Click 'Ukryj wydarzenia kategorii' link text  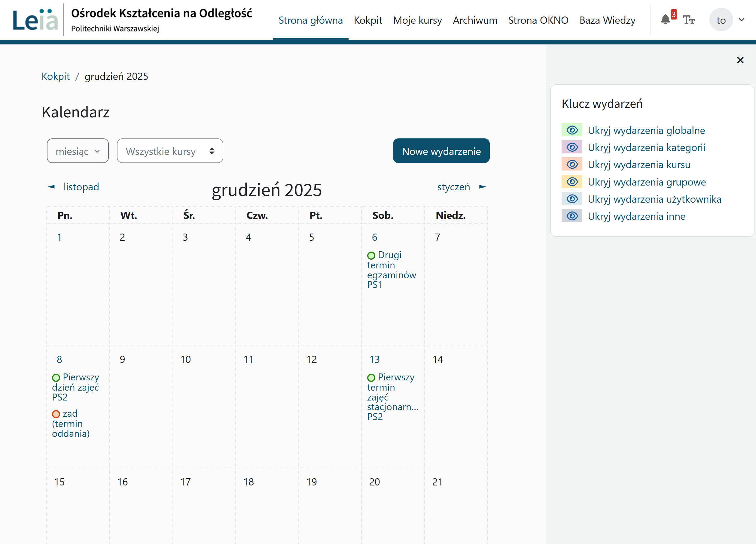[x=646, y=148]
